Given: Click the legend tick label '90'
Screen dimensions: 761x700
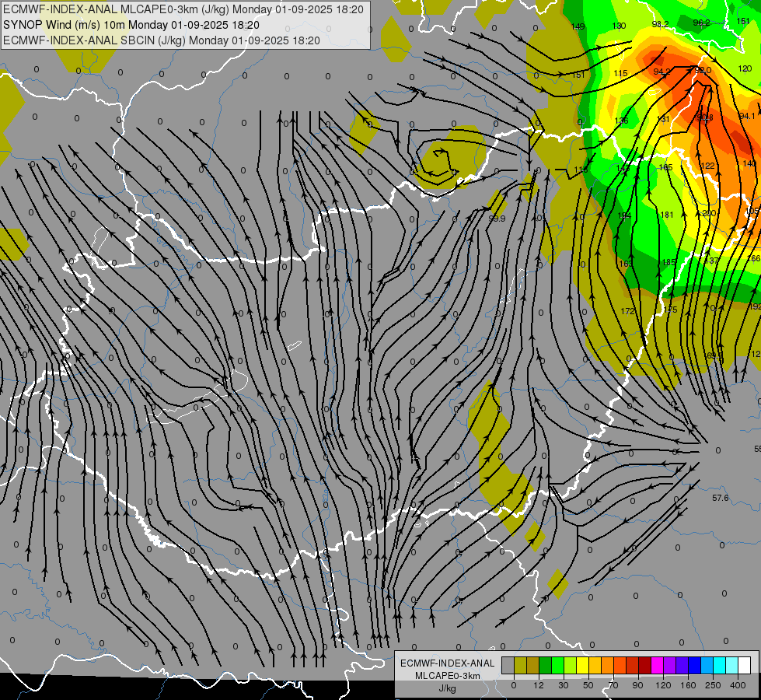Looking at the screenshot, I should click(x=637, y=685).
